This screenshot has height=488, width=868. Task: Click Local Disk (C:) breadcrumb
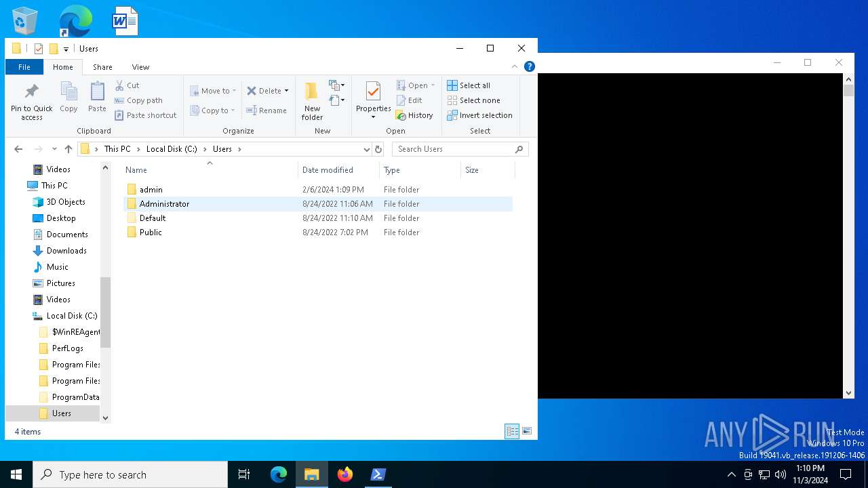coord(172,149)
